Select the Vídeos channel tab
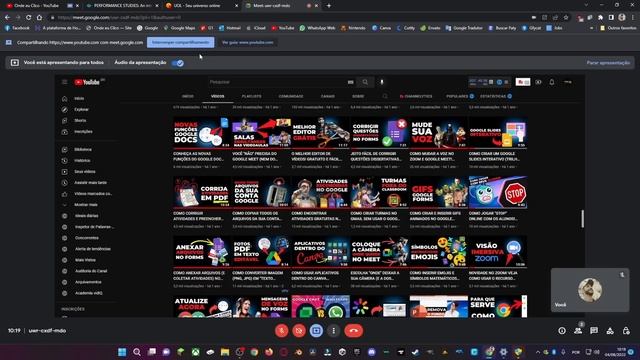Screen dimensions: 640x360 tap(218, 96)
